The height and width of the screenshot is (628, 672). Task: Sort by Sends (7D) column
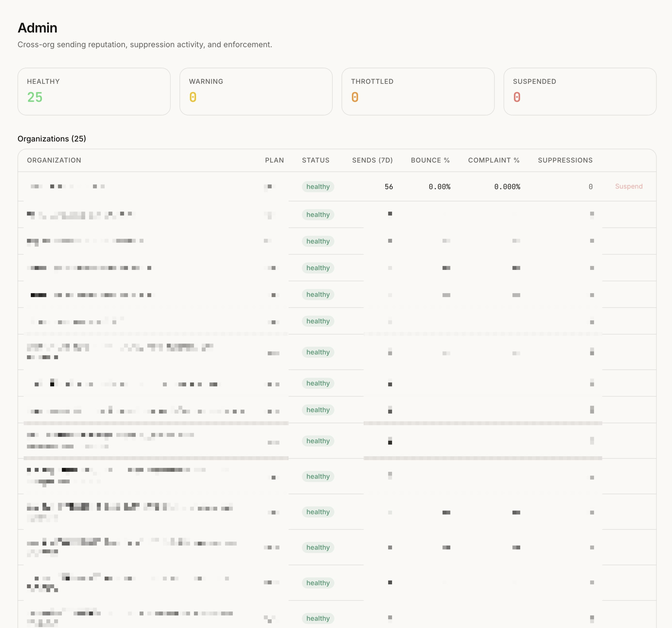tap(372, 160)
